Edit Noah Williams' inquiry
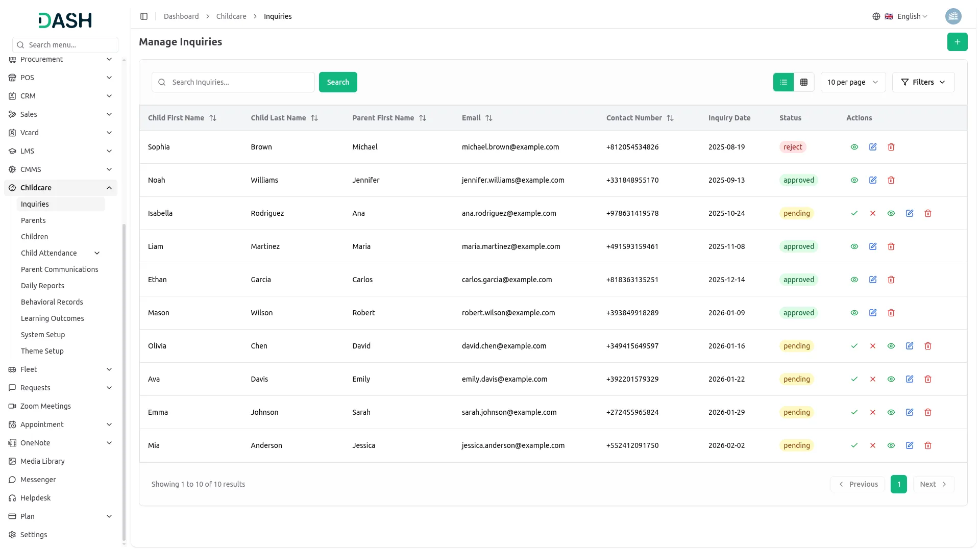This screenshot has height=551, width=980. coord(872,180)
